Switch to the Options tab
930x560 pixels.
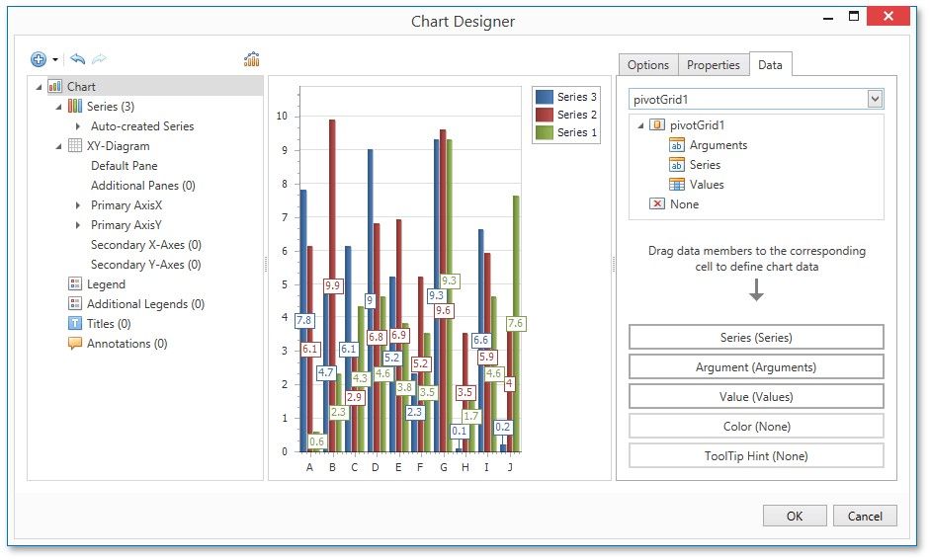[x=648, y=65]
